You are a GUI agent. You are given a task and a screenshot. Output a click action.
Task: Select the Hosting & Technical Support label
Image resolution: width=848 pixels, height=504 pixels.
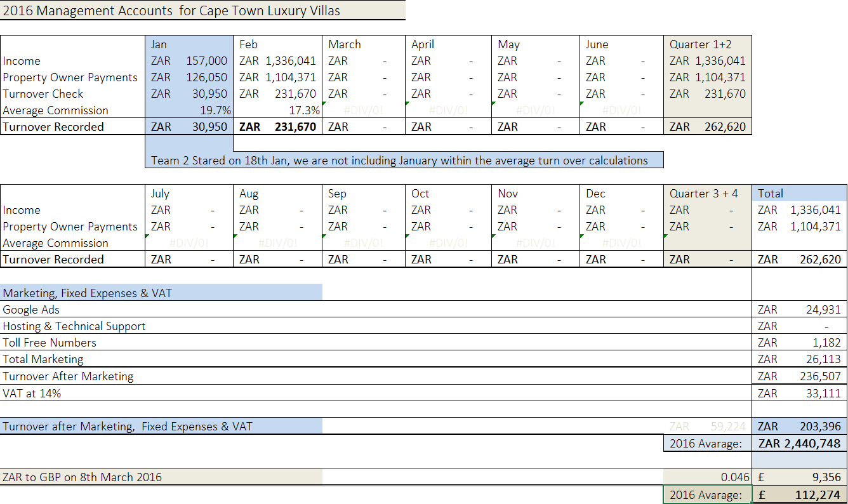74,326
